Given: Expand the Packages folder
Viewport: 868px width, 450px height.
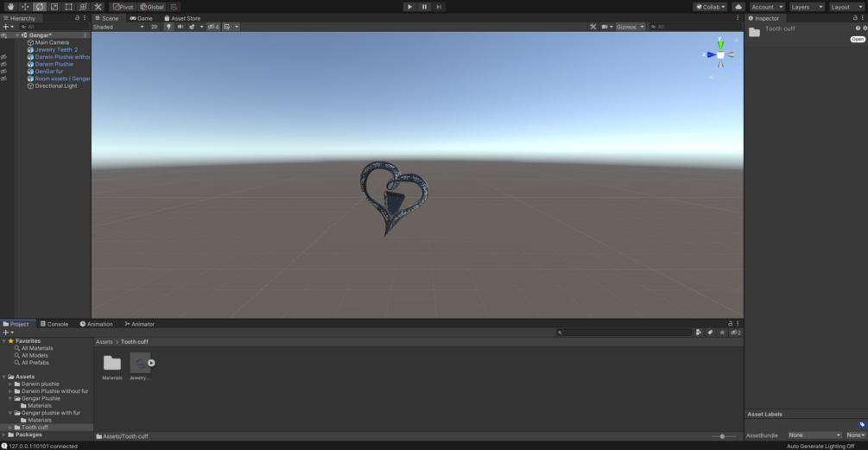Looking at the screenshot, I should pos(3,434).
